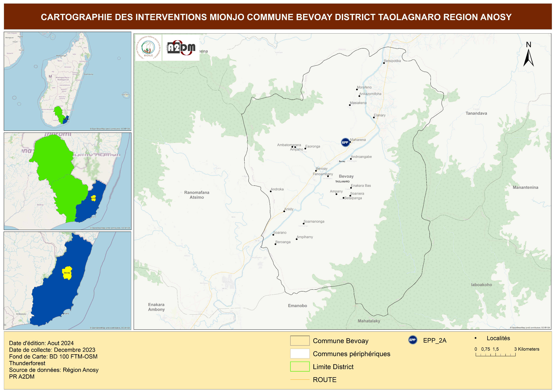Image resolution: width=555 pixels, height=392 pixels.
Task: Click the green Limite District swatch
Action: [300, 366]
